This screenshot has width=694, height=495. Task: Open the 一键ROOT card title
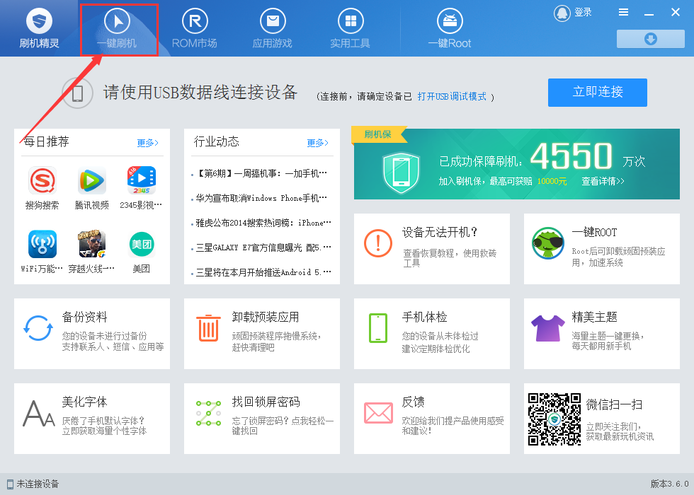594,232
